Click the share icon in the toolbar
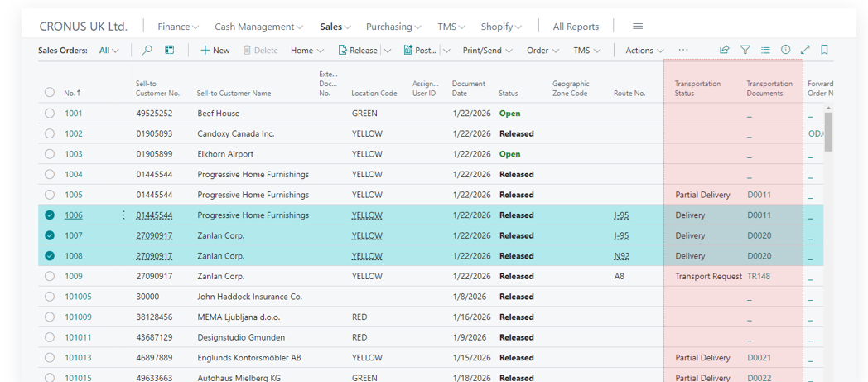Viewport: 868px width, 382px height. click(x=725, y=51)
